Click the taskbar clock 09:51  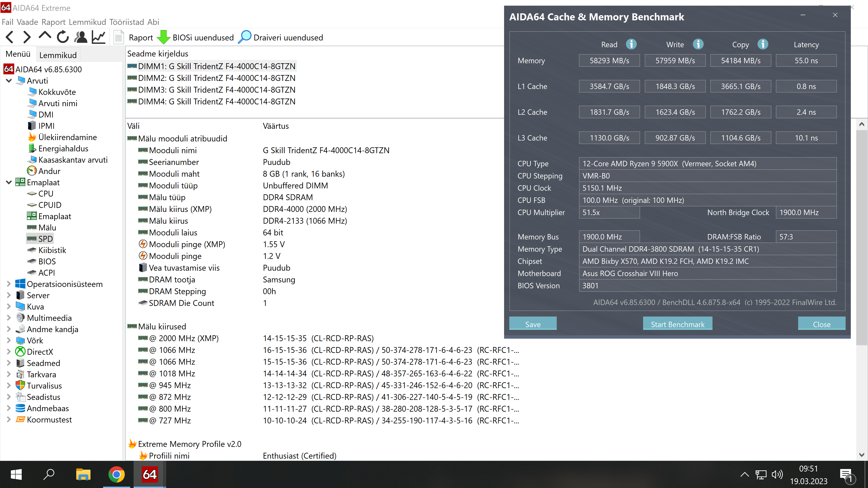pyautogui.click(x=808, y=469)
